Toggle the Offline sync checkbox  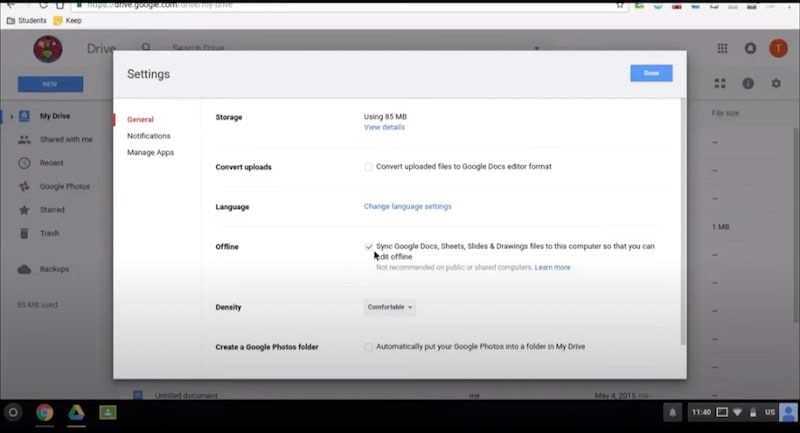[x=368, y=246]
